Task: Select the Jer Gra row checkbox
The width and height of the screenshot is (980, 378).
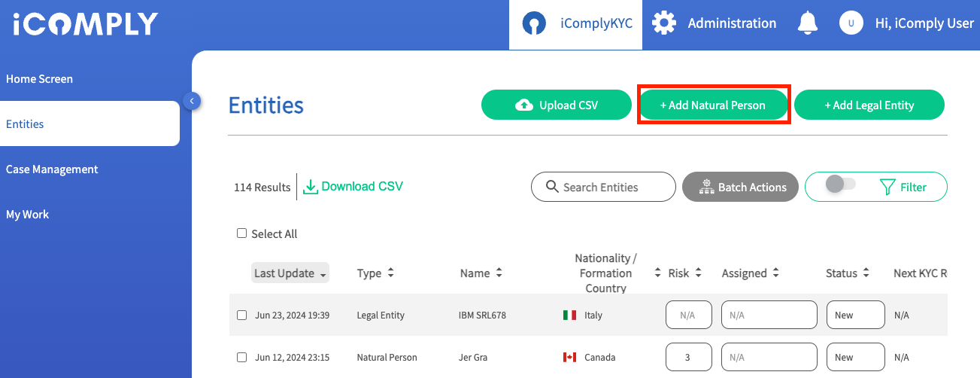Action: [241, 358]
